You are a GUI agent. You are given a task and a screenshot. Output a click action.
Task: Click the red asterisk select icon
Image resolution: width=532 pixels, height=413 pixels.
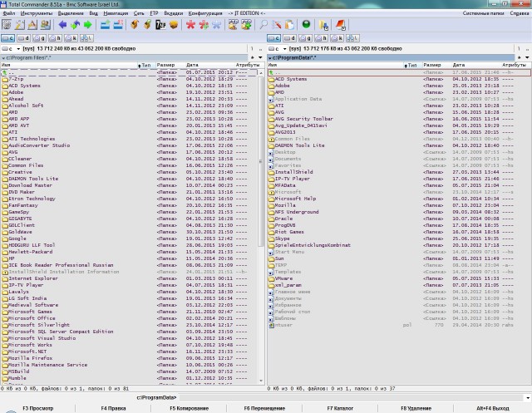190,25
